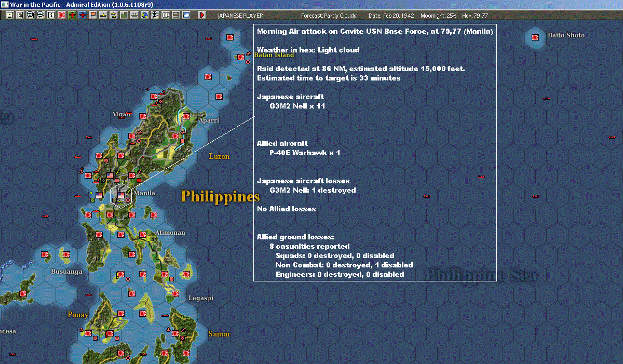This screenshot has width=623, height=364.
Task: Click the Aparri map label
Action: tap(209, 120)
